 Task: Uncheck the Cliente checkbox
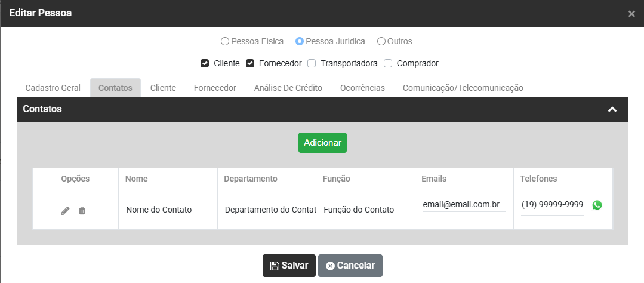[205, 63]
